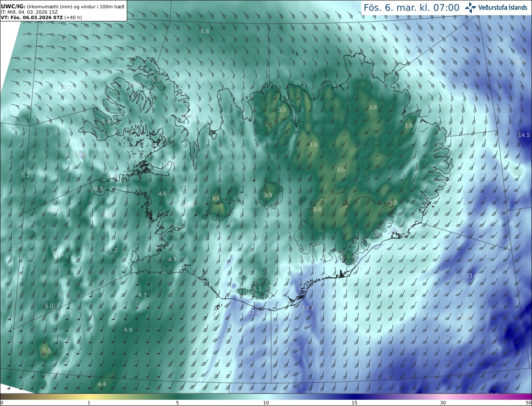
Task: Click the '15' tick label on the colour scale
Action: pos(355,403)
